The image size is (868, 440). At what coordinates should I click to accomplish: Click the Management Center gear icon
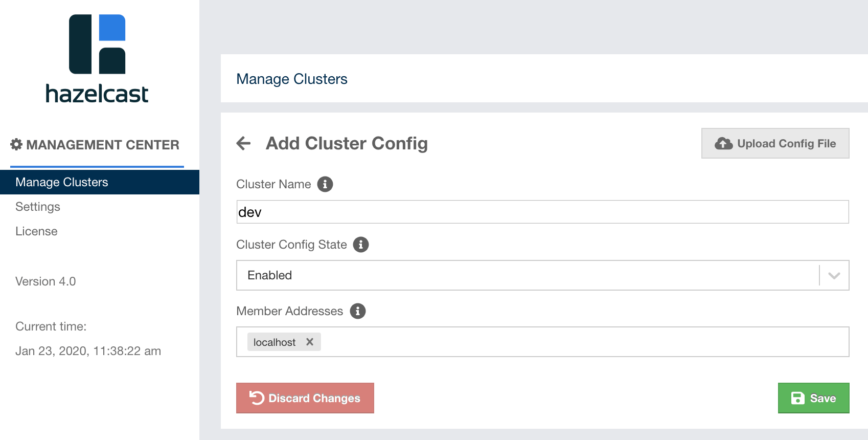tap(16, 145)
